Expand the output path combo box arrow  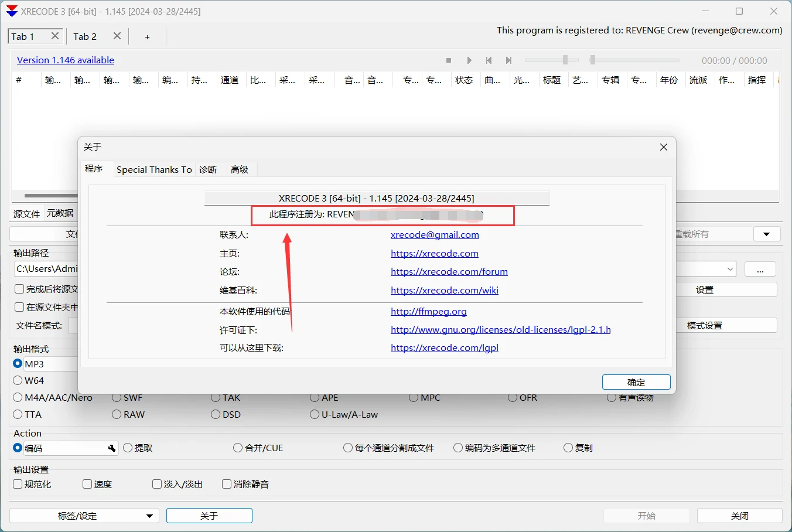pos(730,269)
